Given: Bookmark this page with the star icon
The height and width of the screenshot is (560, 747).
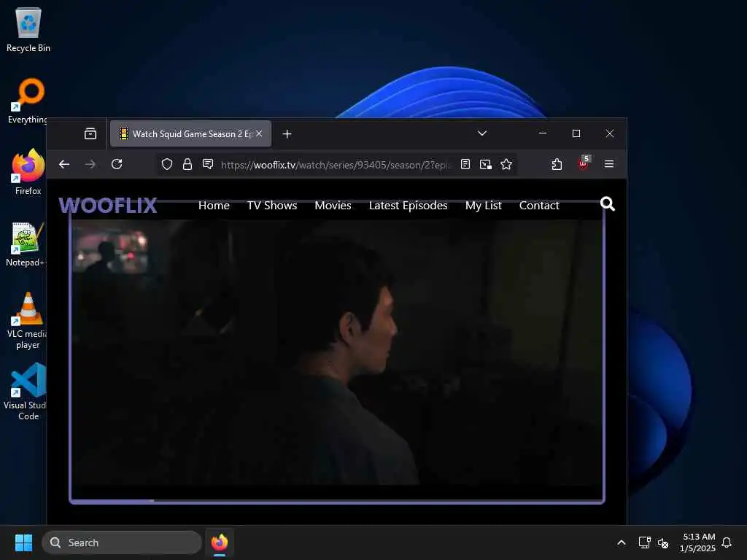Looking at the screenshot, I should (506, 164).
